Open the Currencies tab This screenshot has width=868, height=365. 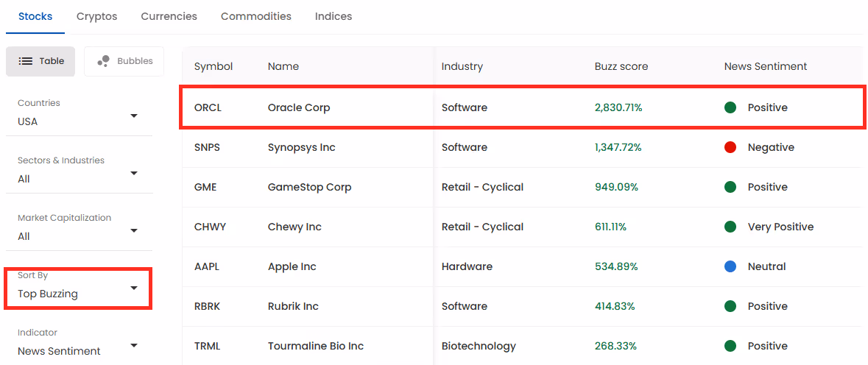tap(169, 17)
